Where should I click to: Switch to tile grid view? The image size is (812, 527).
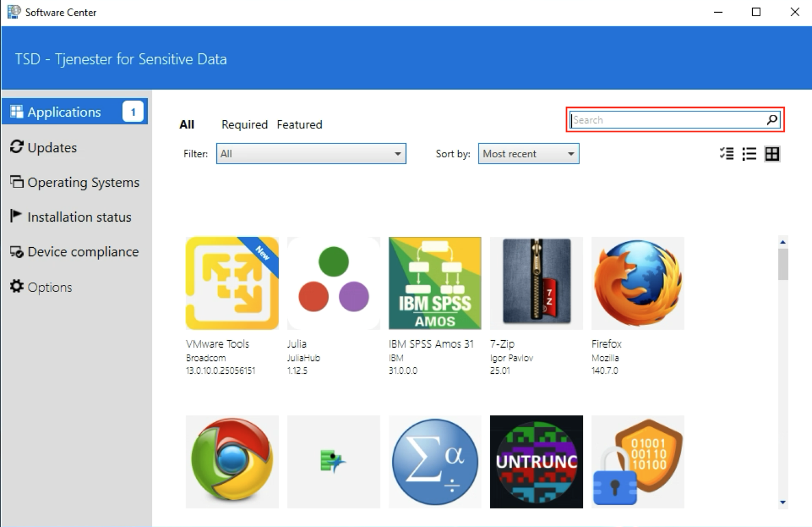[x=772, y=154]
